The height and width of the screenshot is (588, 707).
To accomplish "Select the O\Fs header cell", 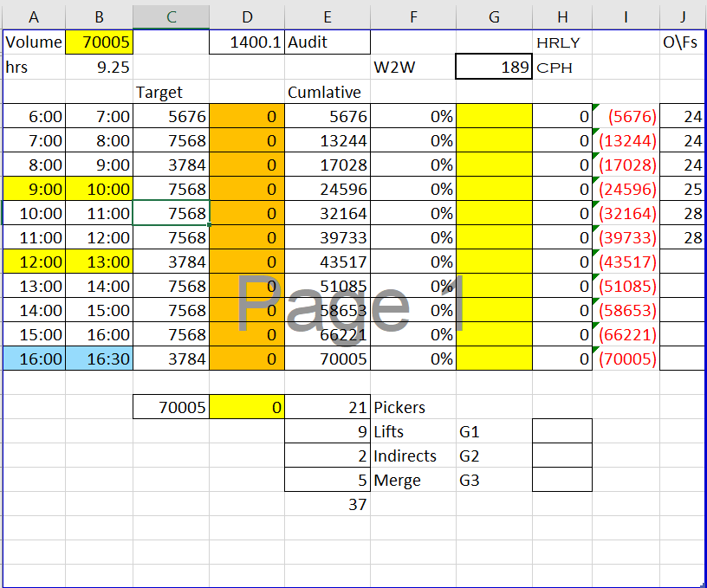I will pyautogui.click(x=681, y=42).
